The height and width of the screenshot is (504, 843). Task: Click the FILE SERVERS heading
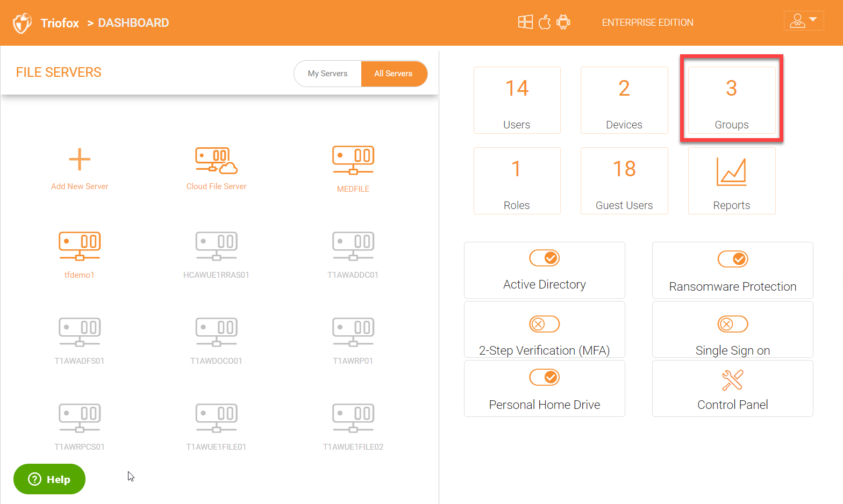pyautogui.click(x=59, y=73)
